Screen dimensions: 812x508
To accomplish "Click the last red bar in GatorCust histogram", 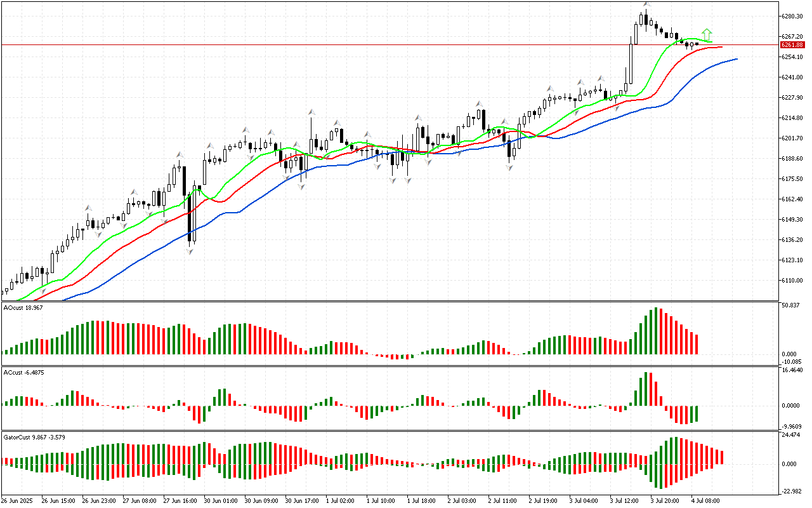I will [x=721, y=457].
